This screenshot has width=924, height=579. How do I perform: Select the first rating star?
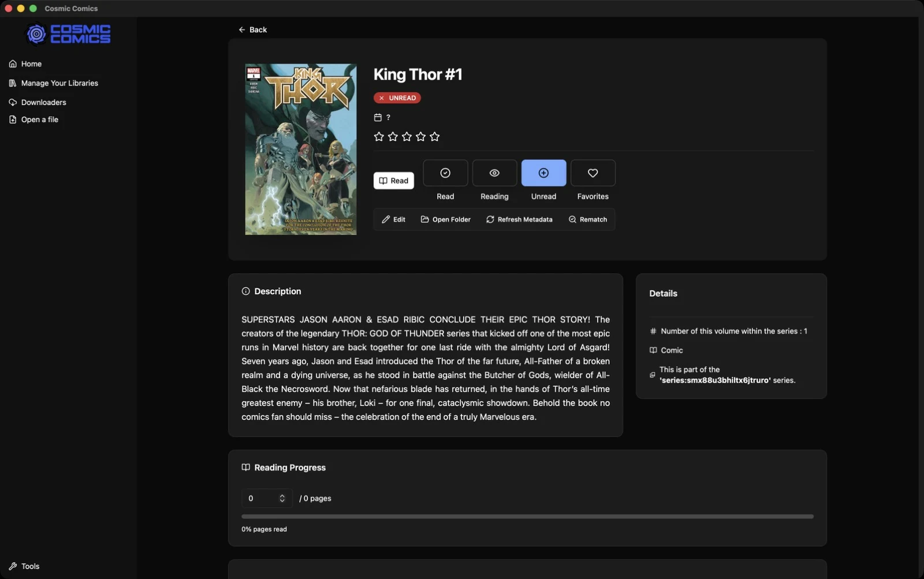coord(379,137)
